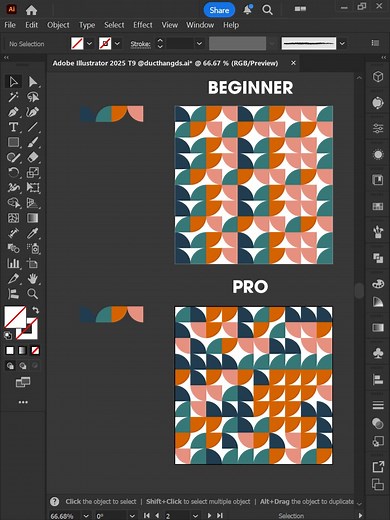This screenshot has width=390, height=520.
Task: Select the Pen tool
Action: point(13,112)
